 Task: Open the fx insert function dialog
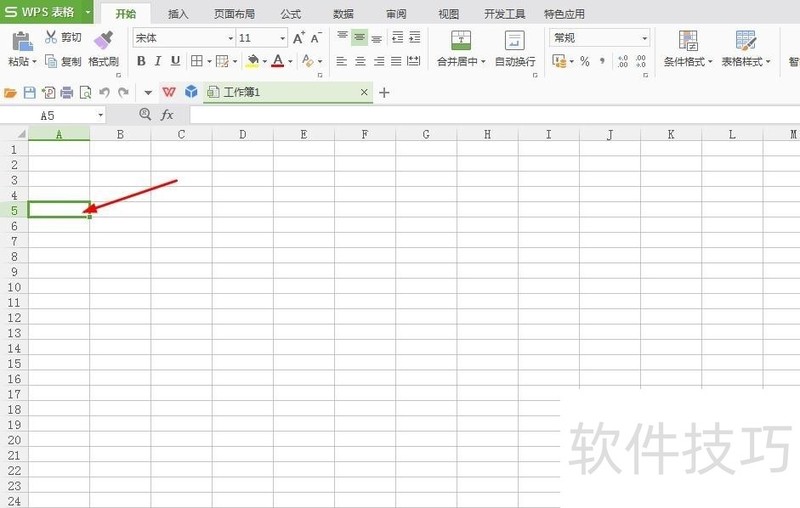click(167, 115)
